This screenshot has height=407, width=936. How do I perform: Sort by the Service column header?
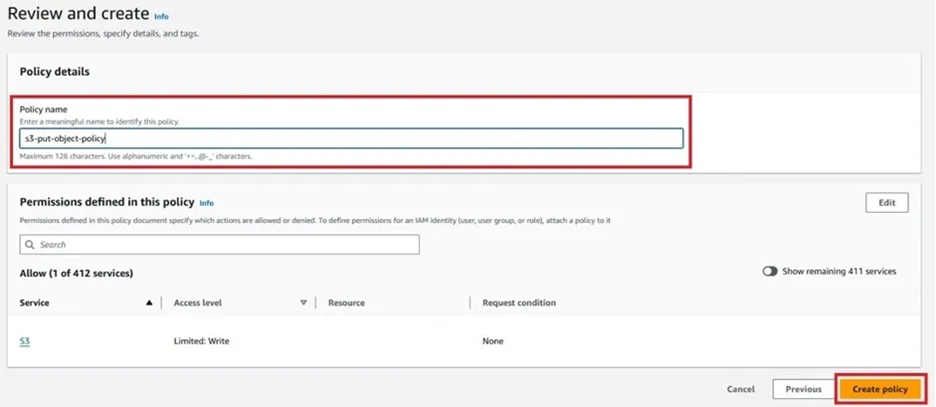pos(35,302)
